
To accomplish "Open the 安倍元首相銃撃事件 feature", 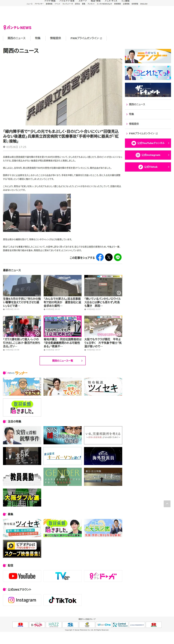I will pyautogui.click(x=22, y=435).
